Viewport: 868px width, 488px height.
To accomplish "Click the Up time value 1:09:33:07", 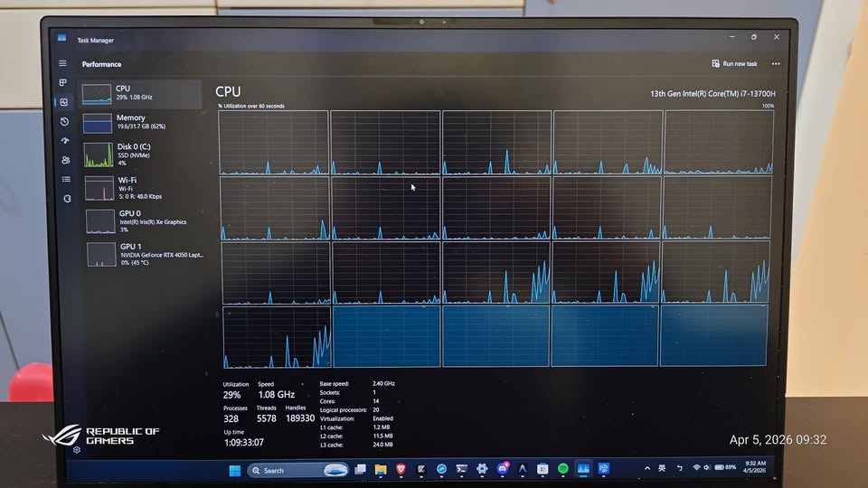I will pyautogui.click(x=243, y=443).
